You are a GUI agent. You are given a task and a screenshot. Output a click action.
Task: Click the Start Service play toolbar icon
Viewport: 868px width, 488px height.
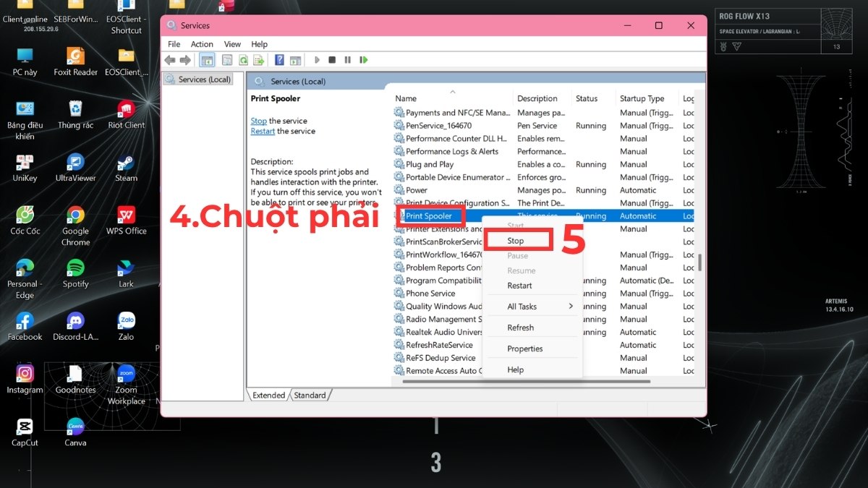(x=317, y=60)
